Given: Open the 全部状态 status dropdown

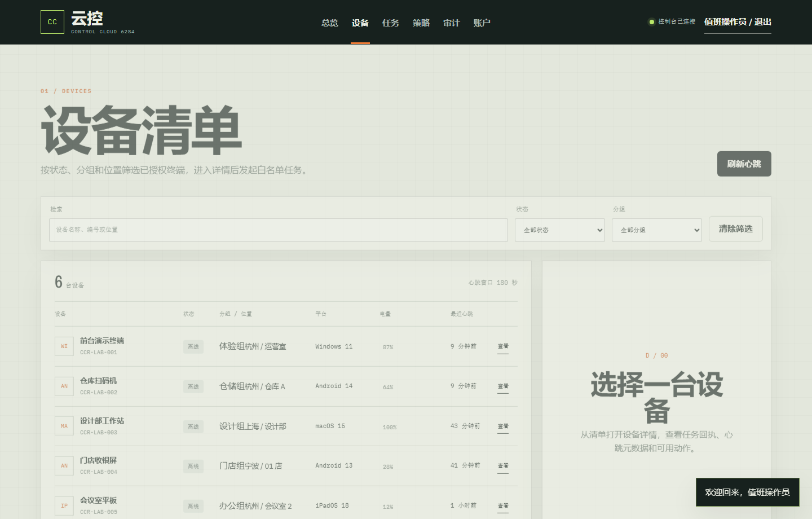Looking at the screenshot, I should [560, 230].
